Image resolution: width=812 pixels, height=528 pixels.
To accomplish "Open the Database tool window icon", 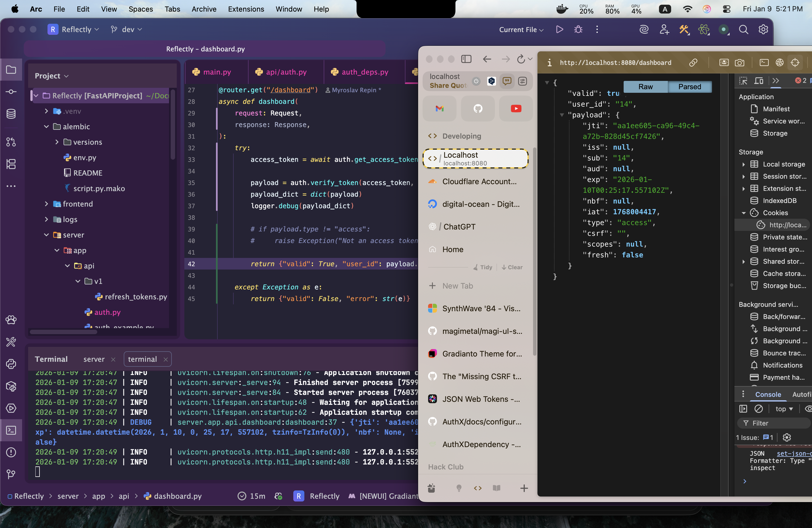I will (11, 114).
